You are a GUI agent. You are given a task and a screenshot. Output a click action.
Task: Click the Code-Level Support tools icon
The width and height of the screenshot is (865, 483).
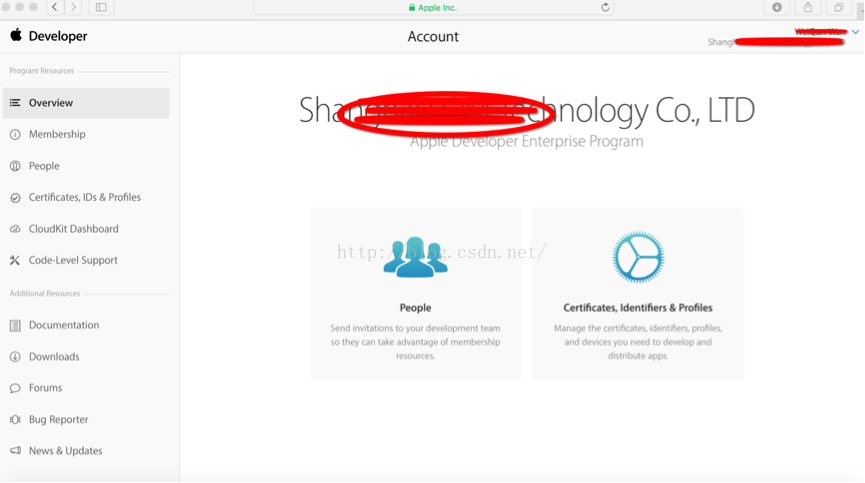15,260
